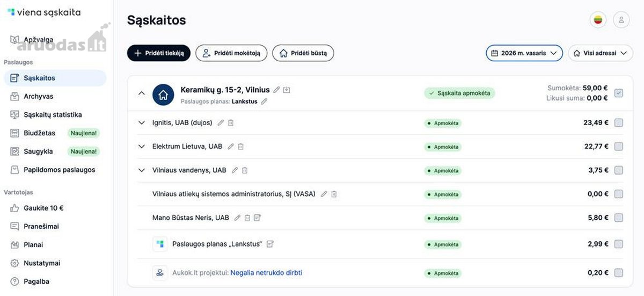Collapse the Keramikų g. 15-2 section chevron

[x=142, y=93]
